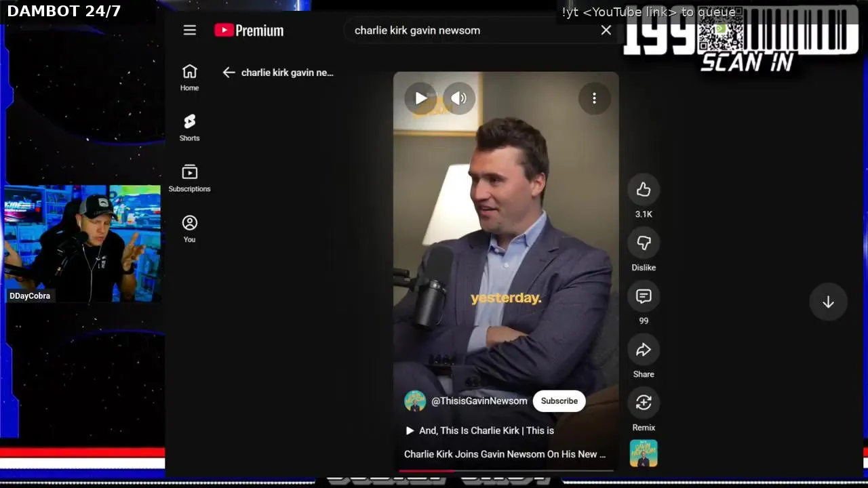Open linked video 'And, This Is Charlie Kirk'
Viewport: 868px width, 488px height.
tap(479, 430)
